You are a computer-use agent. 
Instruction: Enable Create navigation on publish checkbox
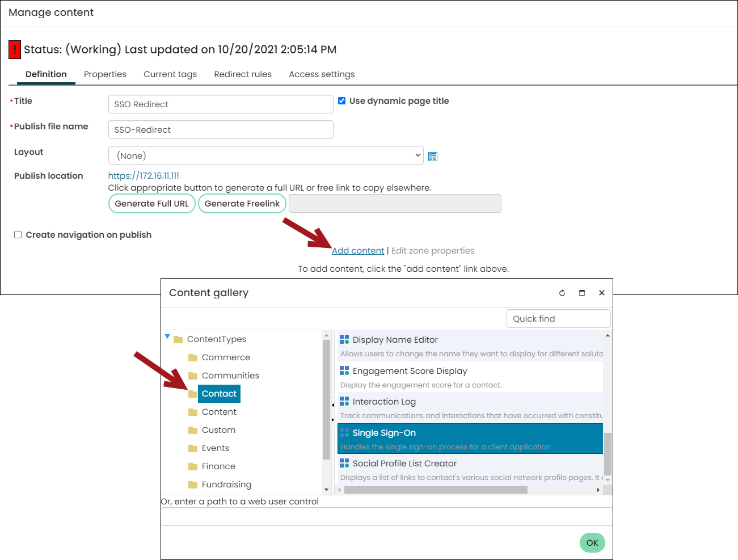18,235
